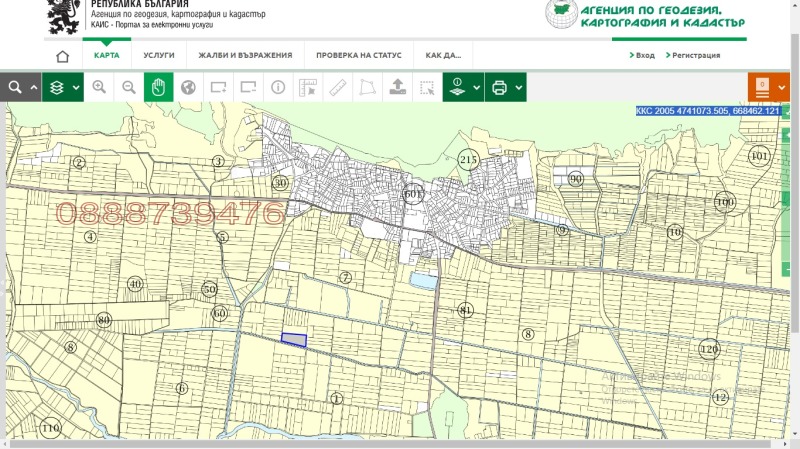
Task: Switch to ПРОВЕРКА НА СТАТУС tab
Action: [358, 56]
